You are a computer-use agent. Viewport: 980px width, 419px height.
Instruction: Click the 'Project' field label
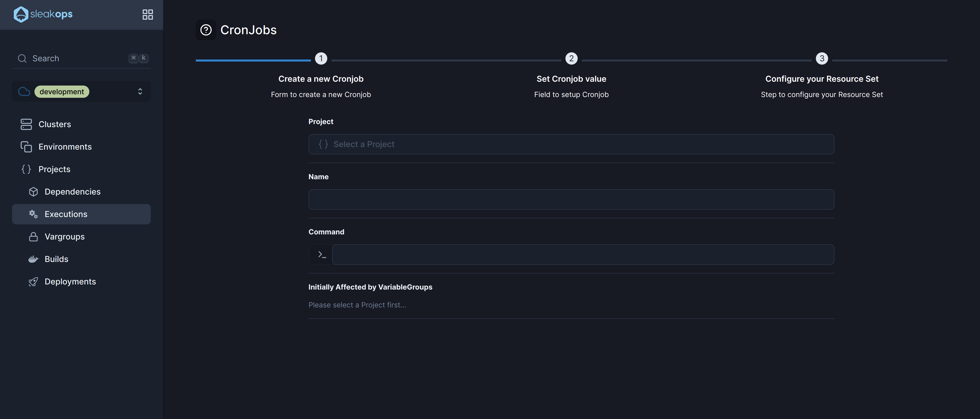(321, 121)
